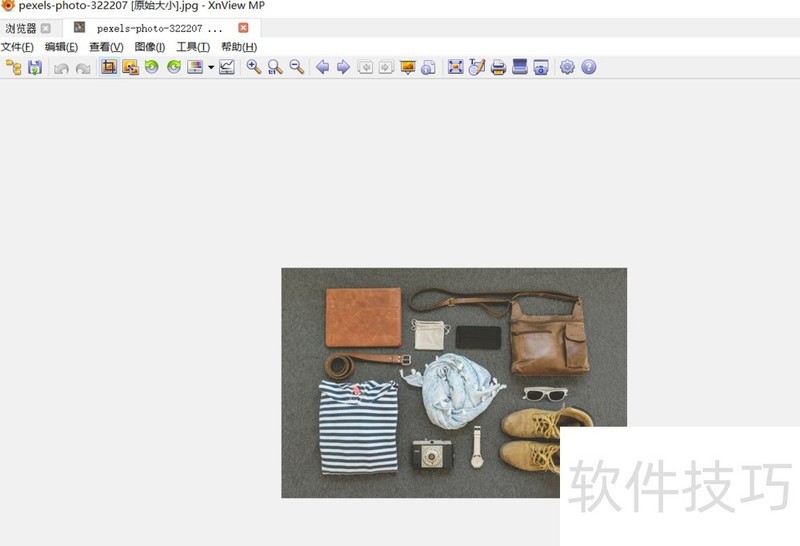Screen dimensions: 800x546
Task: Open the scanner acquire icon
Action: (520, 67)
